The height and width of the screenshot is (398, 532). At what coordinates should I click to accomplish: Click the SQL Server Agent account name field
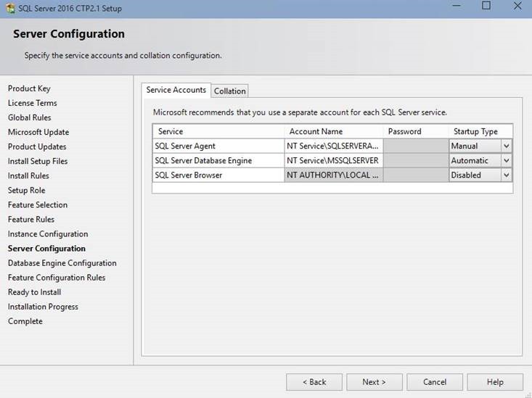tap(334, 146)
